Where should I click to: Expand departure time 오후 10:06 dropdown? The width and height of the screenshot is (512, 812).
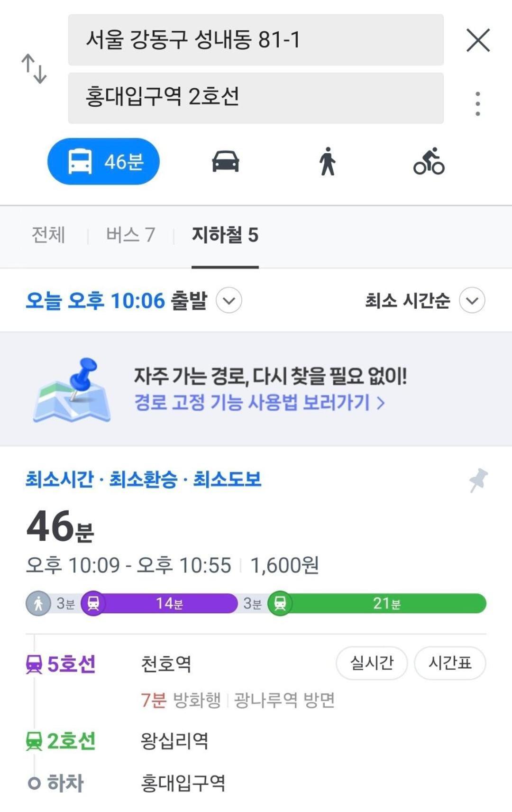(229, 300)
